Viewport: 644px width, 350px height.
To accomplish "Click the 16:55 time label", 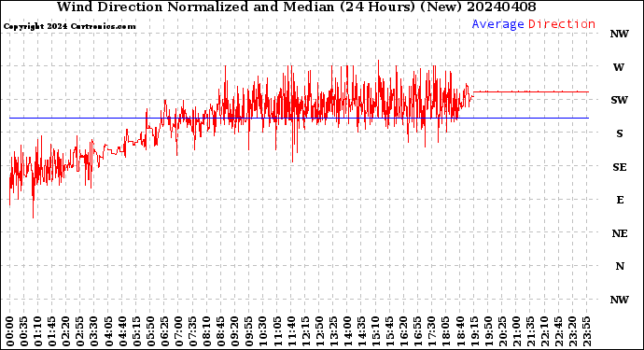I will pos(418,331).
